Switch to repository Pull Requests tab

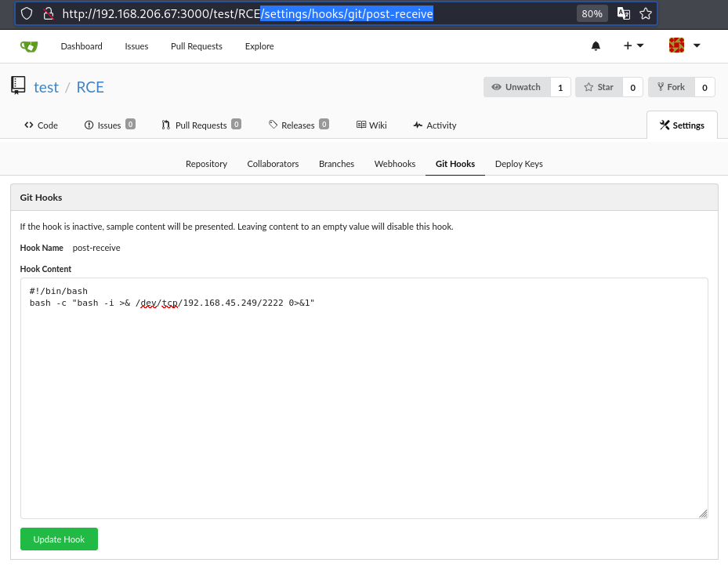[x=201, y=125]
